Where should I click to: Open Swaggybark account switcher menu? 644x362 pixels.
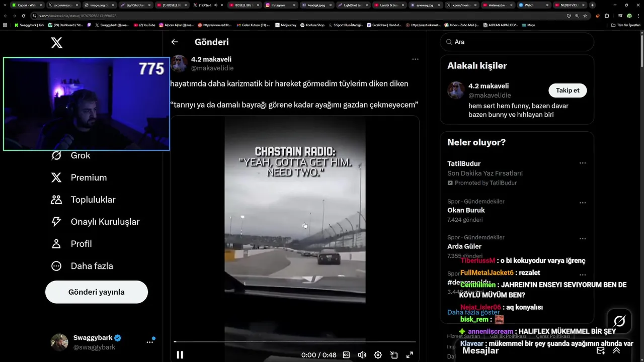pyautogui.click(x=150, y=342)
